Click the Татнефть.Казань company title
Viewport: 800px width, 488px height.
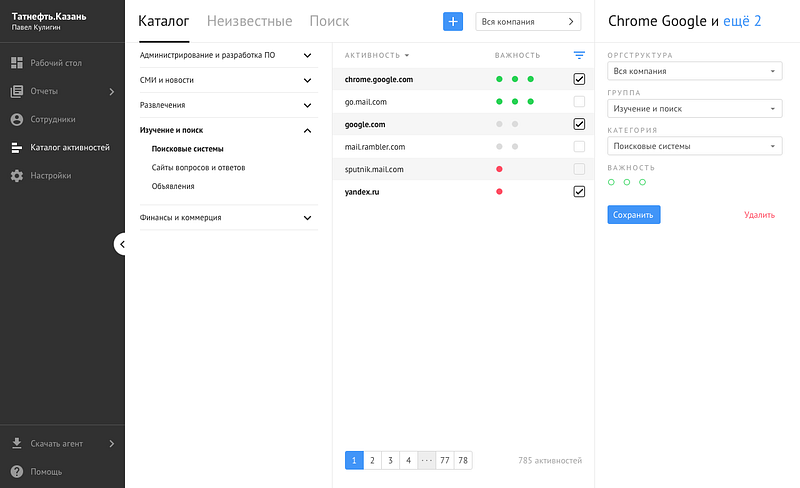49,16
